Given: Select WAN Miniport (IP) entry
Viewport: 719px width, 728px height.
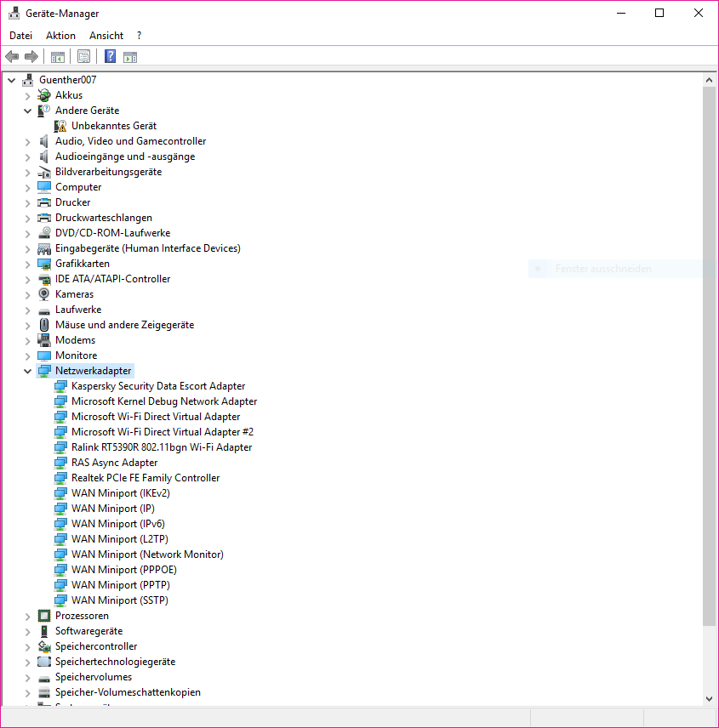Looking at the screenshot, I should click(x=113, y=509).
